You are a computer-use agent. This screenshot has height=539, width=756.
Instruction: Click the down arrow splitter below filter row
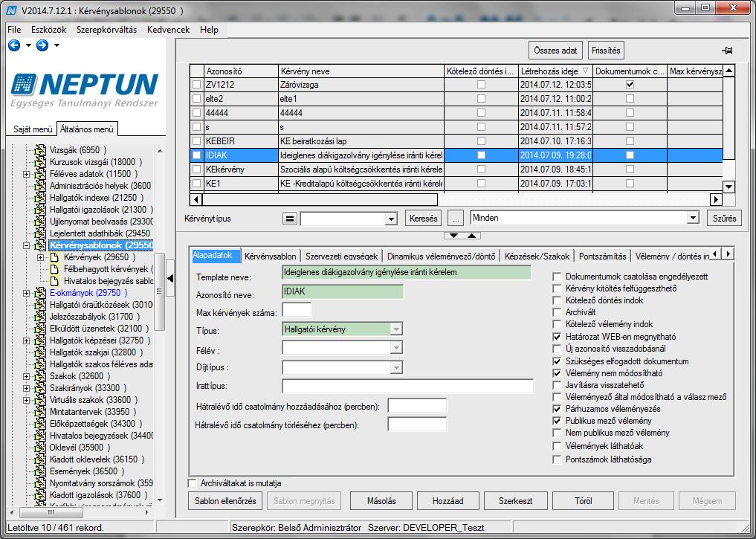453,236
